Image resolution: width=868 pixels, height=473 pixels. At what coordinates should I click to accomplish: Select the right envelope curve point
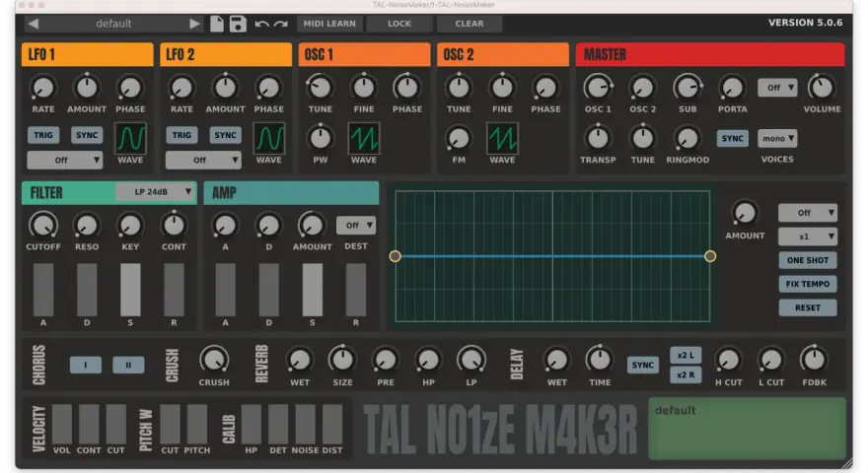click(x=710, y=256)
